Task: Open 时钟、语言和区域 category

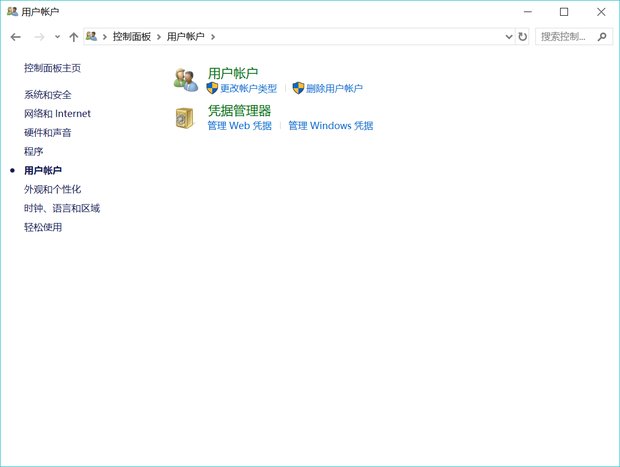Action: [x=62, y=208]
